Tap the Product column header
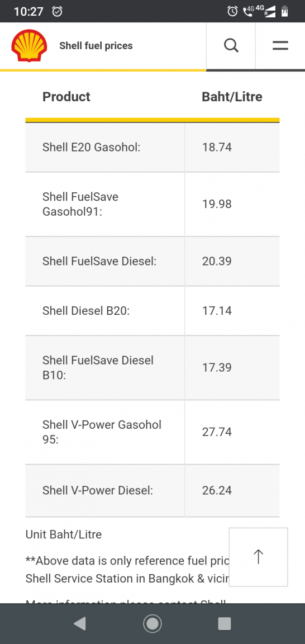 pyautogui.click(x=66, y=97)
